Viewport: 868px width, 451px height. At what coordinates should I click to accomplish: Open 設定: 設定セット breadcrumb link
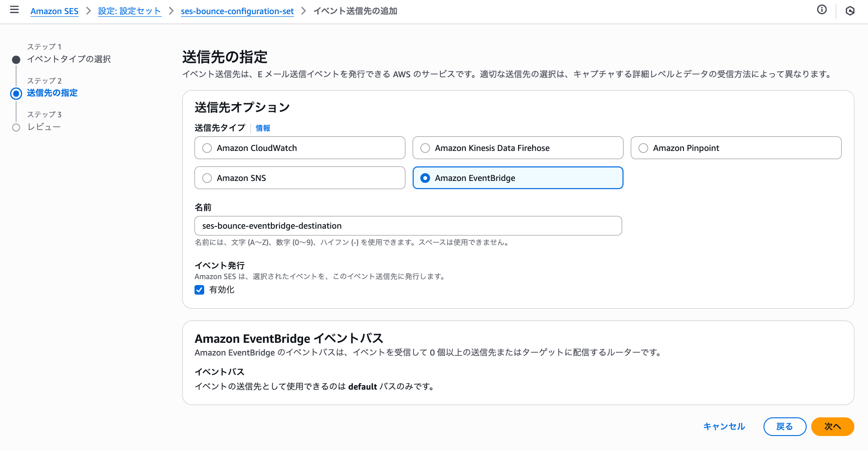click(x=130, y=11)
